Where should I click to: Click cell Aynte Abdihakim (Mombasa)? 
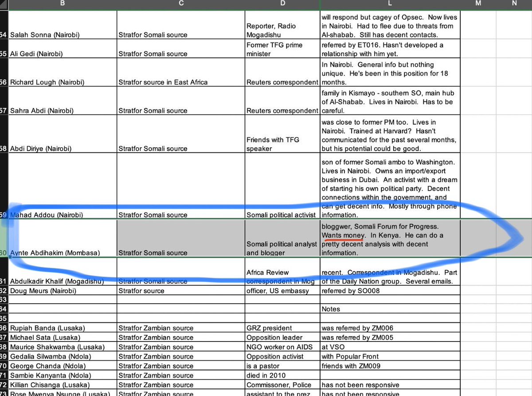tap(63, 238)
